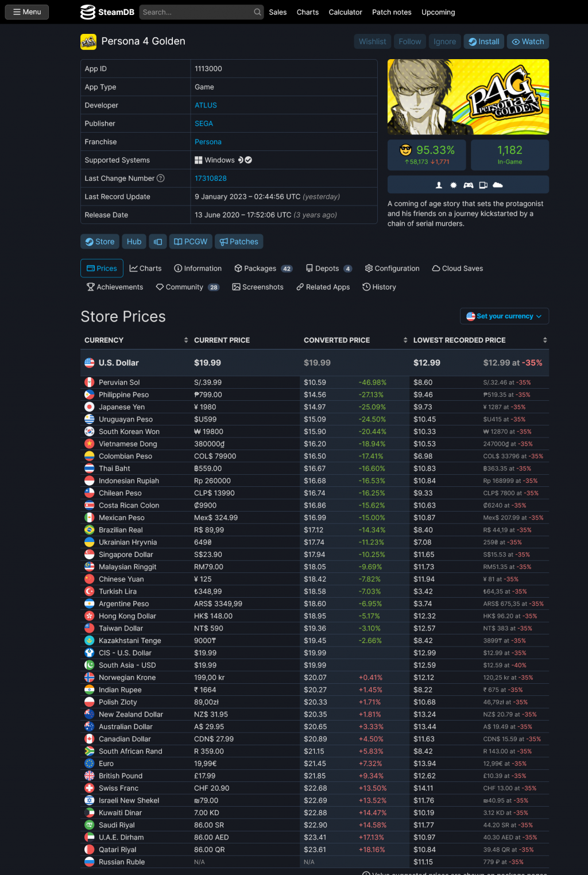Open the Patches button
The image size is (588, 875).
239,242
